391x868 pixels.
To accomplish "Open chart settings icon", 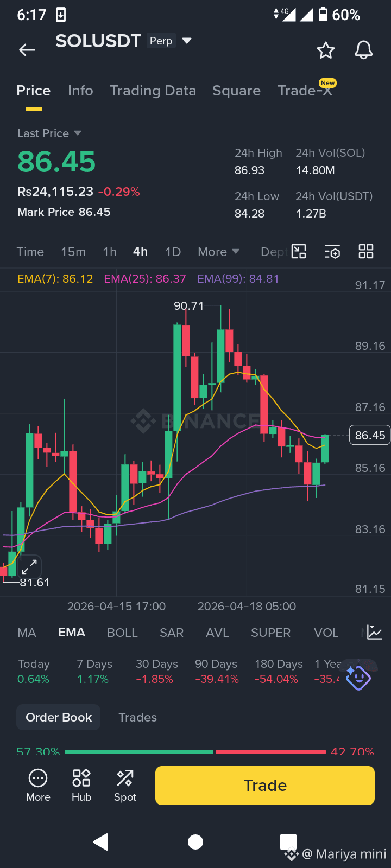I will point(332,252).
